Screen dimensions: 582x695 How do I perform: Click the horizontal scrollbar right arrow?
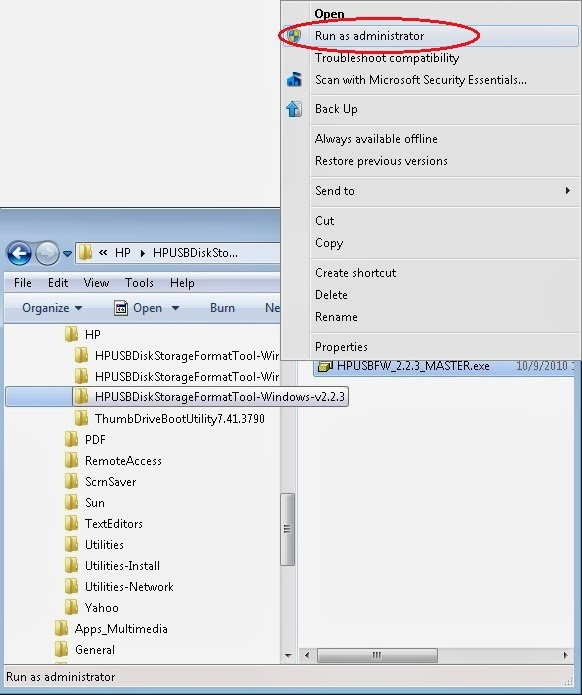coord(566,655)
